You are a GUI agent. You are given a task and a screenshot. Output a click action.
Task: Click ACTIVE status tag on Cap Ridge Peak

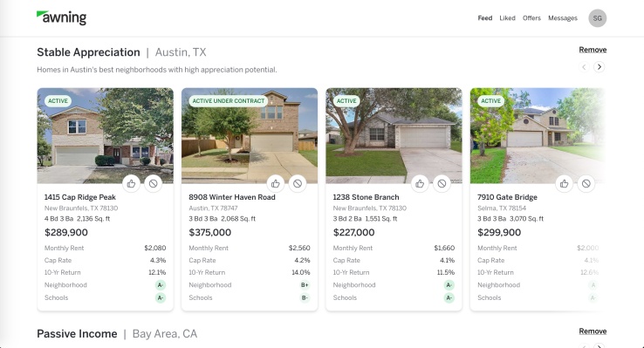click(58, 101)
